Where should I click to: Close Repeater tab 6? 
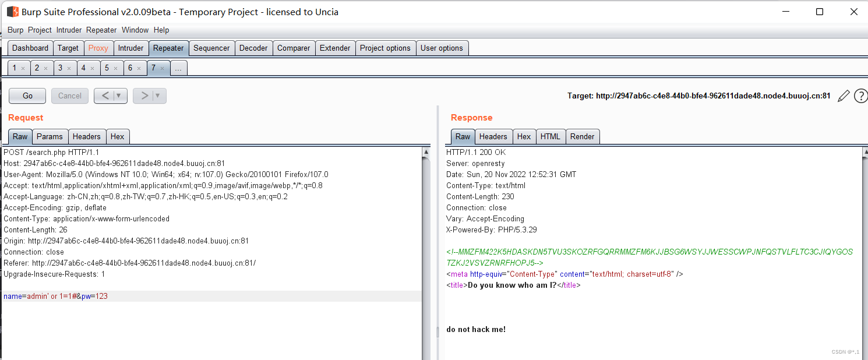[139, 68]
